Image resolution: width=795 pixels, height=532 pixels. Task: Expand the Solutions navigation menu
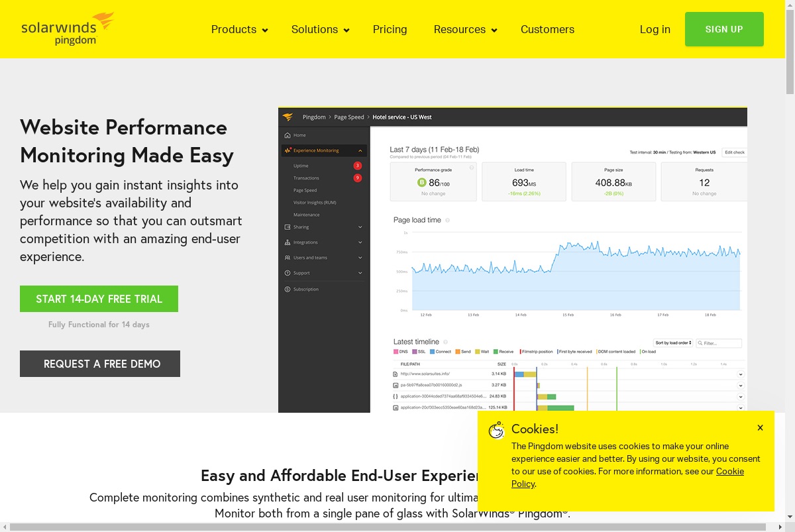(320, 29)
